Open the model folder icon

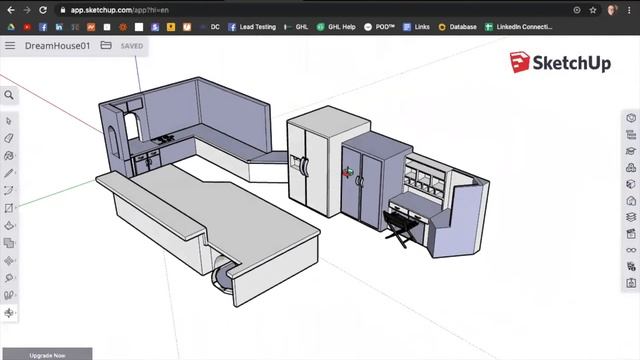click(106, 45)
